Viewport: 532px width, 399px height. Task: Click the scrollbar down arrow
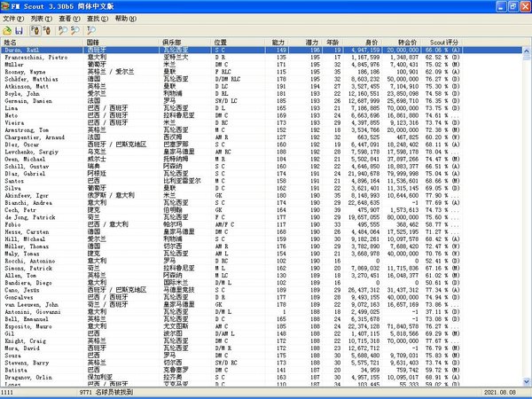(526, 381)
